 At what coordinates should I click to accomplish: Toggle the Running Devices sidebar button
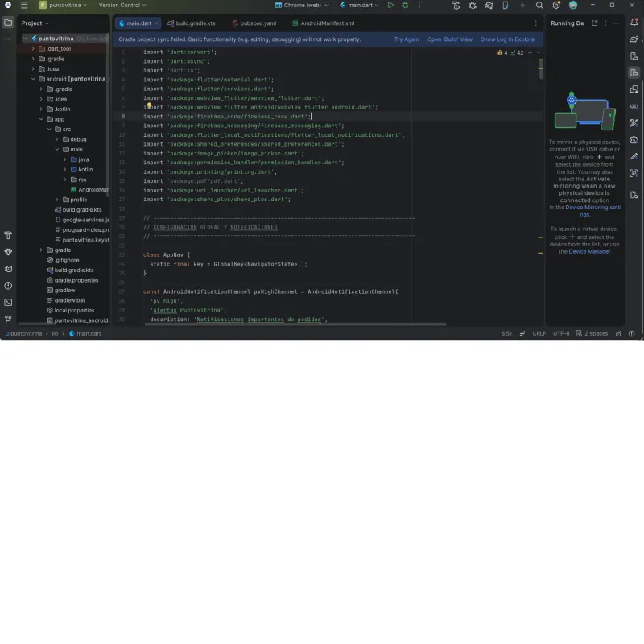634,73
